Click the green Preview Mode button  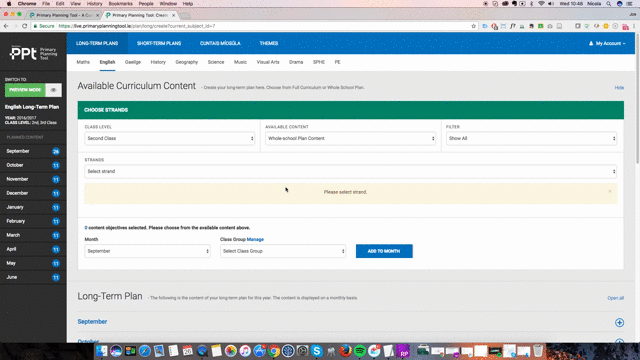(x=25, y=90)
